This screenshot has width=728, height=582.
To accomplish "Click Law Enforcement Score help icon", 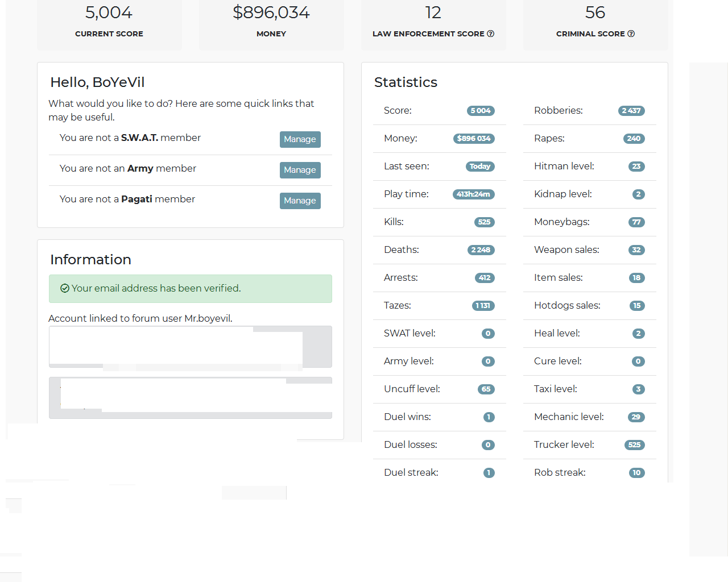I will tap(491, 34).
